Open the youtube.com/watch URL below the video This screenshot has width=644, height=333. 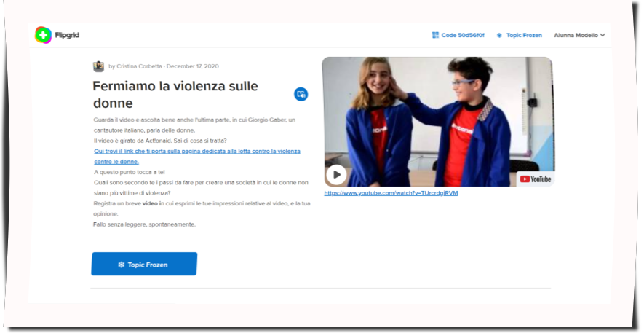pos(391,193)
